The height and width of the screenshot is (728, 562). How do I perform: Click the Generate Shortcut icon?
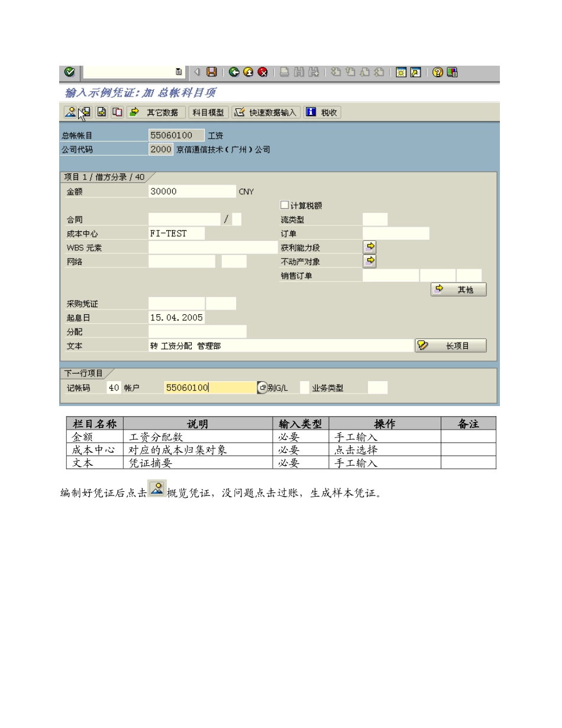pyautogui.click(x=415, y=72)
